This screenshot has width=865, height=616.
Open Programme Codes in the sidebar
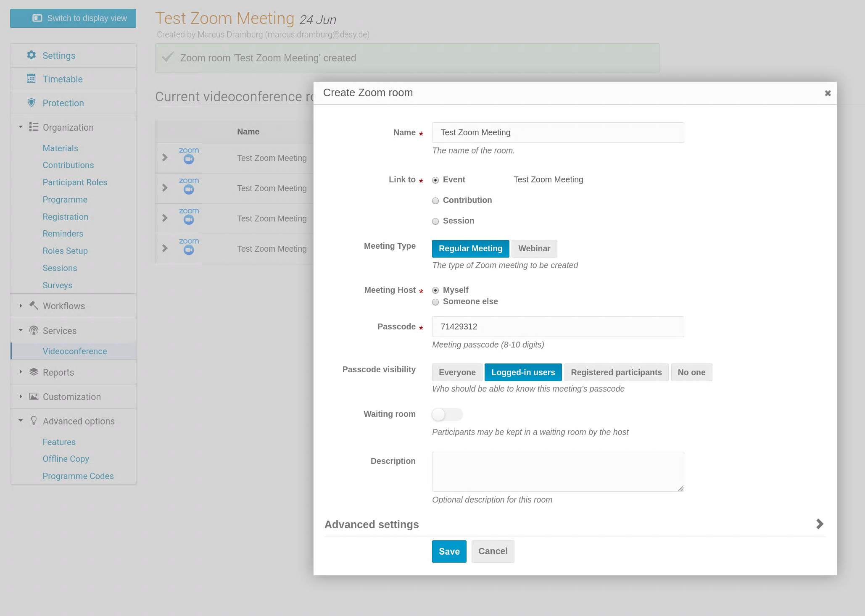pyautogui.click(x=78, y=476)
